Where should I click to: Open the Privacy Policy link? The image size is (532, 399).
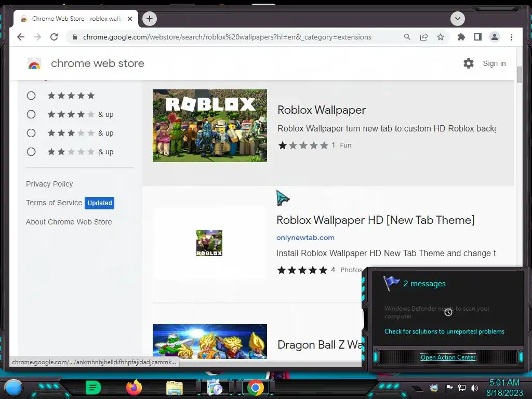[49, 184]
